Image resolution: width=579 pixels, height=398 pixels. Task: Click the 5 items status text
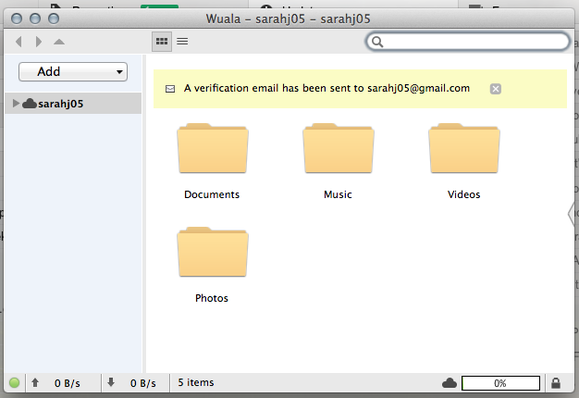click(x=196, y=382)
